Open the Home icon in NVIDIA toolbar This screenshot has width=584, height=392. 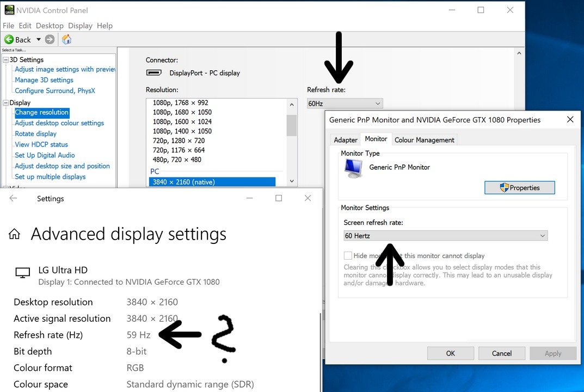66,39
